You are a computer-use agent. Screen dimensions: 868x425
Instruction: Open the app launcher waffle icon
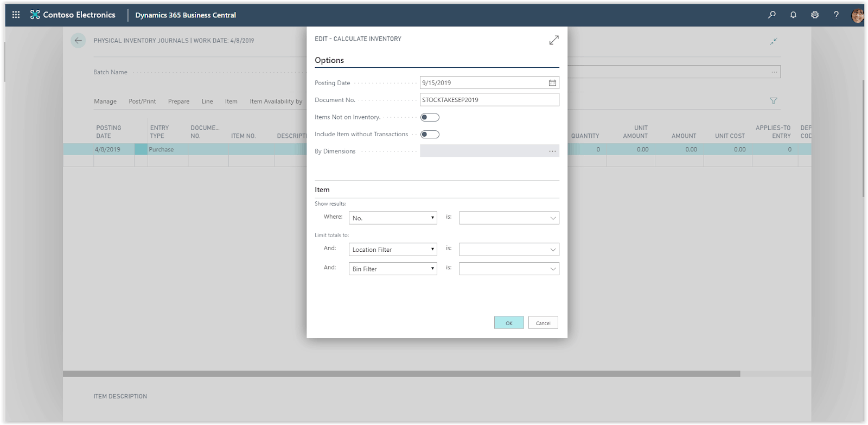click(x=16, y=15)
